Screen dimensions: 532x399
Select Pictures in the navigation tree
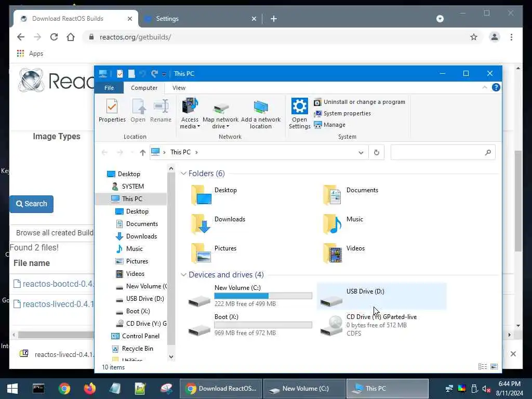point(137,261)
